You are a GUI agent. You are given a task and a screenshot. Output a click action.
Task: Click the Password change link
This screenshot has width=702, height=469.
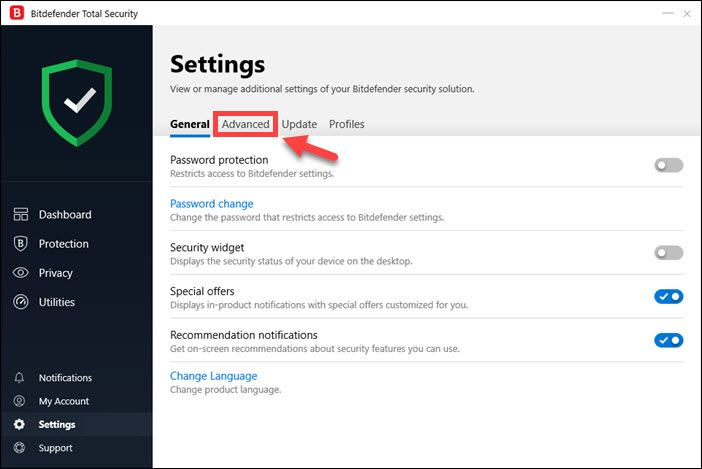(x=212, y=204)
